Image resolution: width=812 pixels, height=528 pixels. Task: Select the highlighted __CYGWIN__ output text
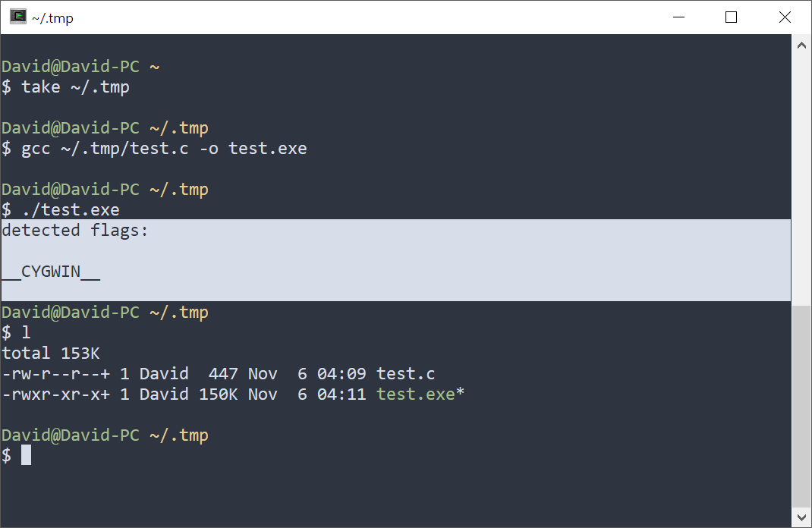point(50,271)
